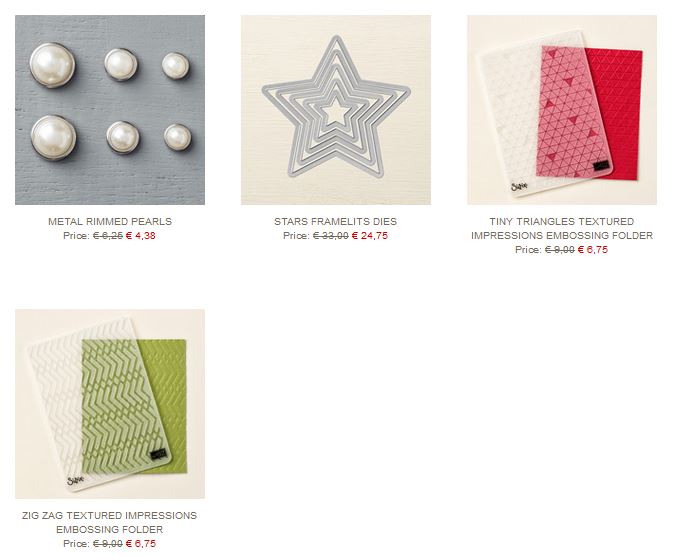Click the Tiny Triangles sale price € 6,75
Screen dimensions: 674x555
pos(593,250)
